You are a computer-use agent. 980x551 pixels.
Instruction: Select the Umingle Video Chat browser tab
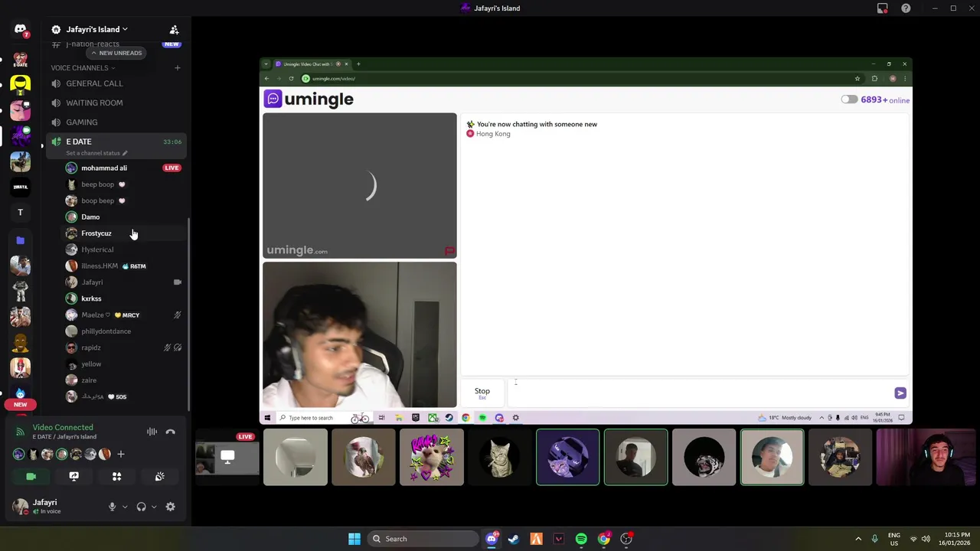pyautogui.click(x=312, y=64)
